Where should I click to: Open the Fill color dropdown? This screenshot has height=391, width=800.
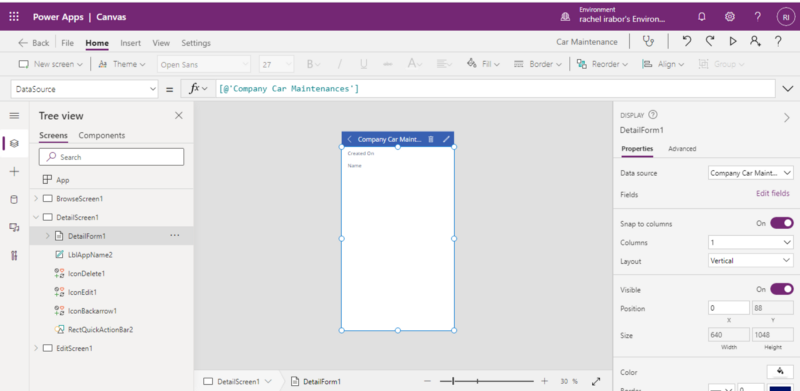click(x=483, y=64)
